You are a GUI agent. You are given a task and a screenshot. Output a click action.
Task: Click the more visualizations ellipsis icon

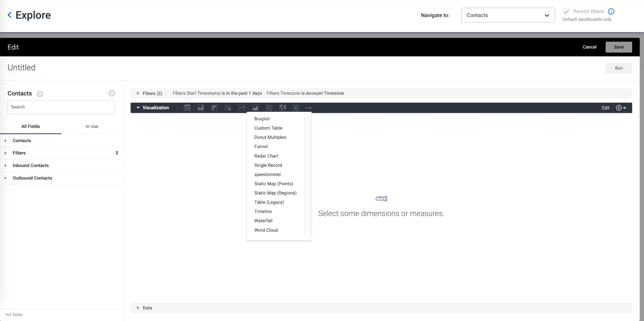pos(309,108)
